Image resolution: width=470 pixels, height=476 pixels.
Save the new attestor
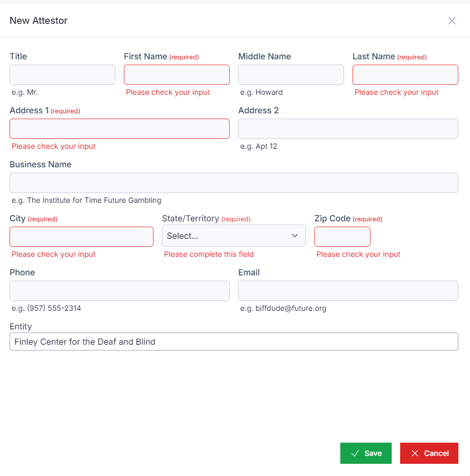tap(366, 453)
